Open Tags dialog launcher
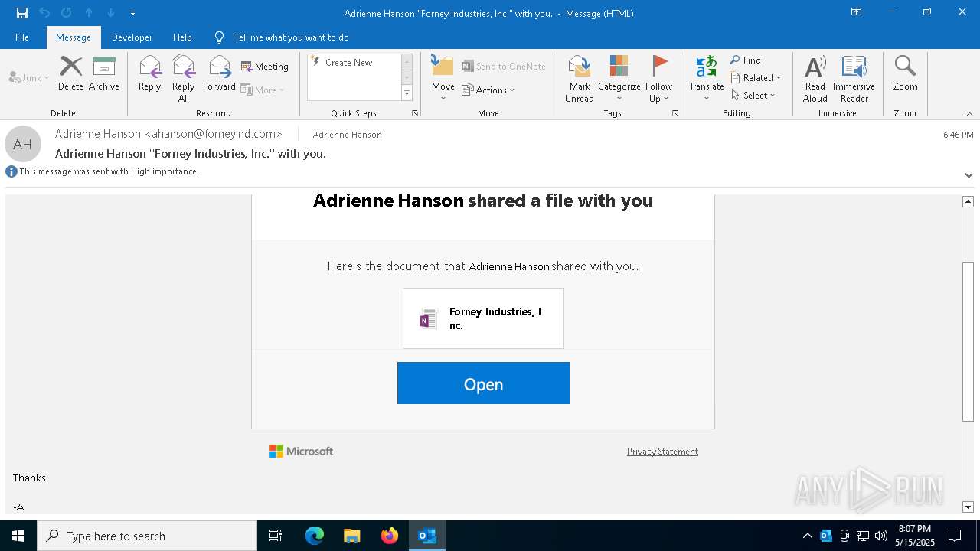 pyautogui.click(x=675, y=113)
